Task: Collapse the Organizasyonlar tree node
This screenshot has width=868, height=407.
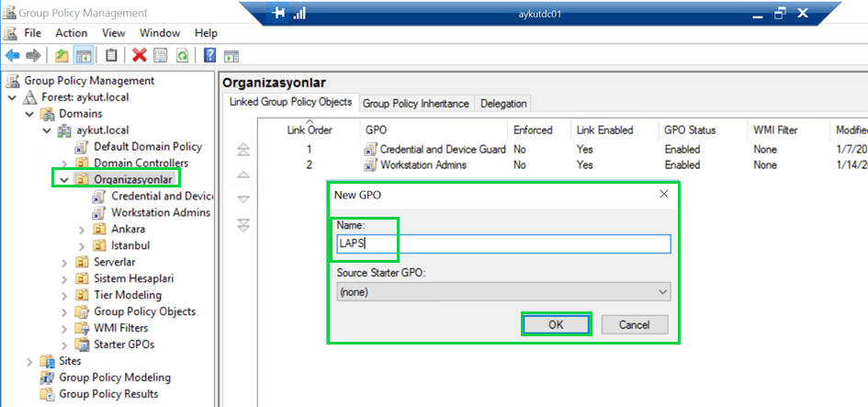Action: pyautogui.click(x=63, y=180)
